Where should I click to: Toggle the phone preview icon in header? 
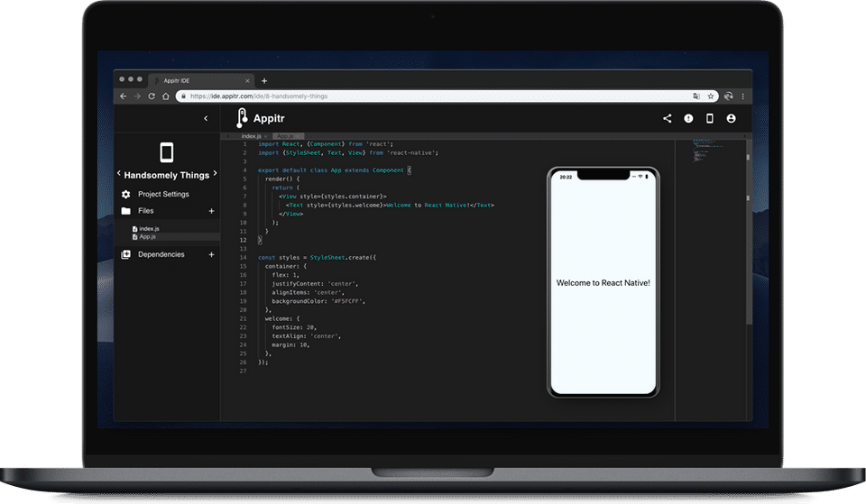710,118
